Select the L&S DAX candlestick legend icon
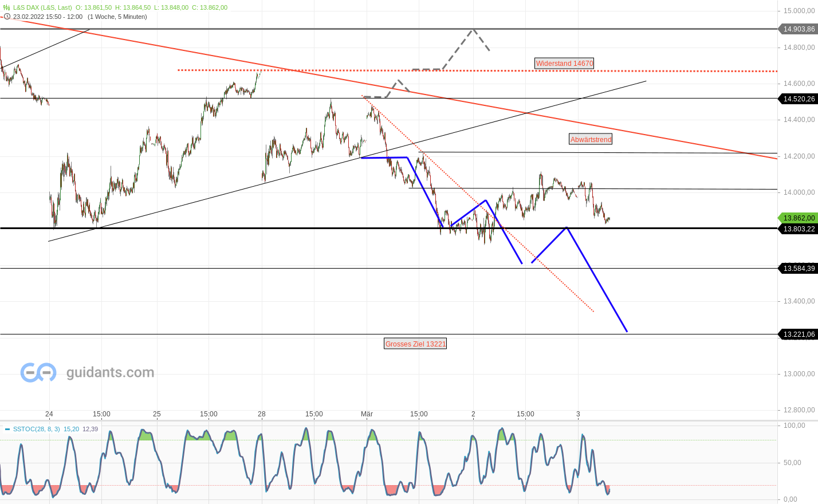The height and width of the screenshot is (504, 818). coord(6,7)
